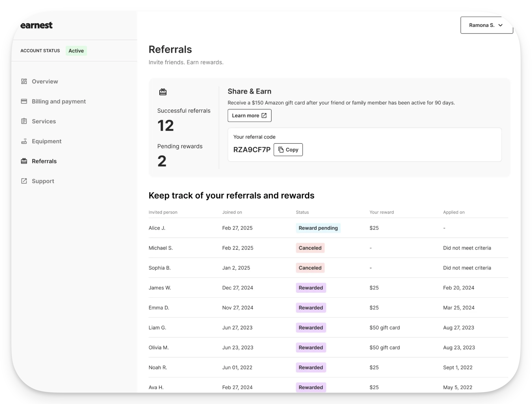Image resolution: width=532 pixels, height=404 pixels.
Task: Click the Invited person column header
Action: (163, 212)
